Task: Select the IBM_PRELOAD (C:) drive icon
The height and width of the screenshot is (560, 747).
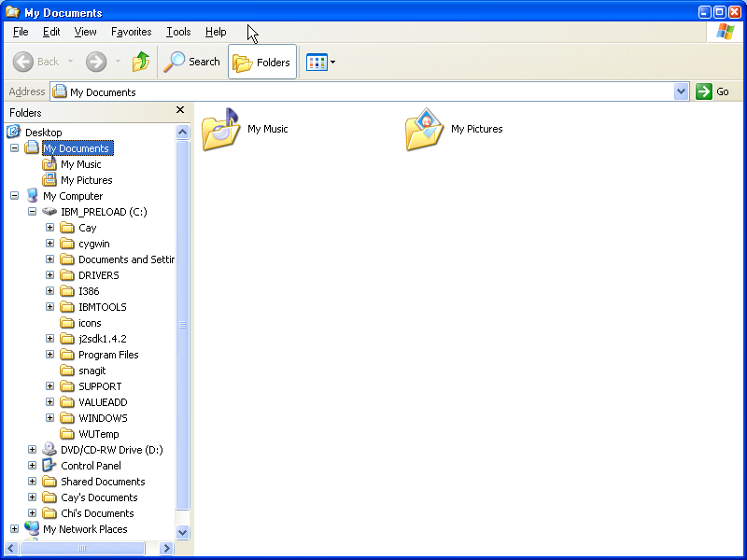Action: point(49,212)
